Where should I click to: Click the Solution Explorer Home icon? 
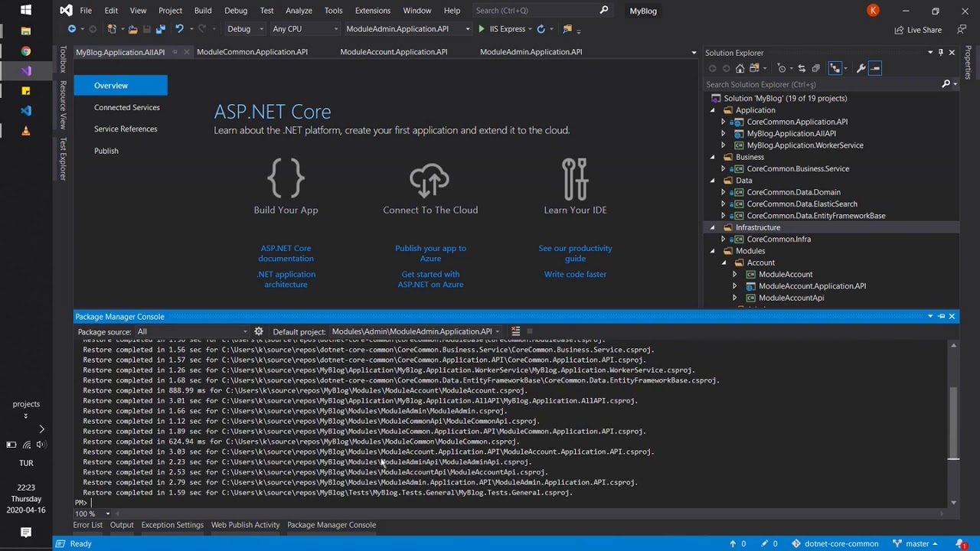740,69
